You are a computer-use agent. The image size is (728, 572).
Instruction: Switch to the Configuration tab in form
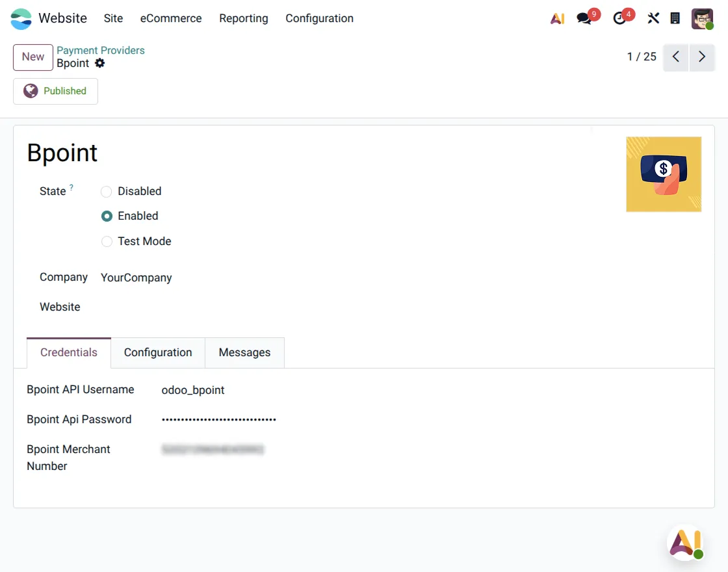coord(158,352)
